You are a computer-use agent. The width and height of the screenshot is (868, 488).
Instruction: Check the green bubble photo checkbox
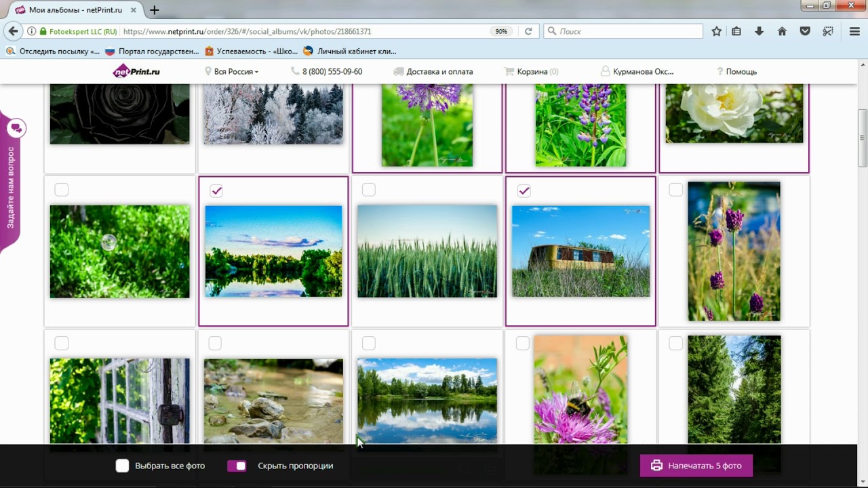coord(61,190)
